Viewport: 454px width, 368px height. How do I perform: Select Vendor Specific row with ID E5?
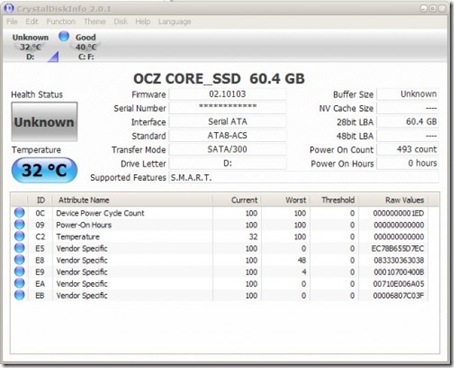(x=220, y=248)
